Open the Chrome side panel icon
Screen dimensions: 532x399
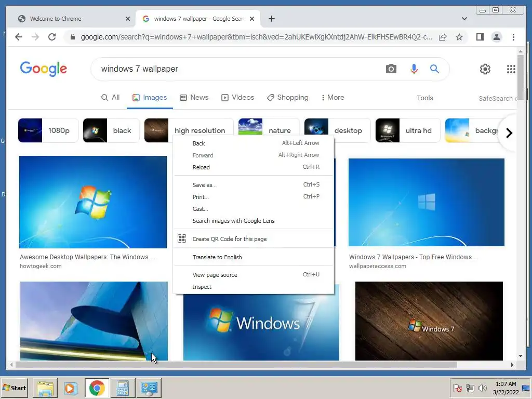pos(480,37)
